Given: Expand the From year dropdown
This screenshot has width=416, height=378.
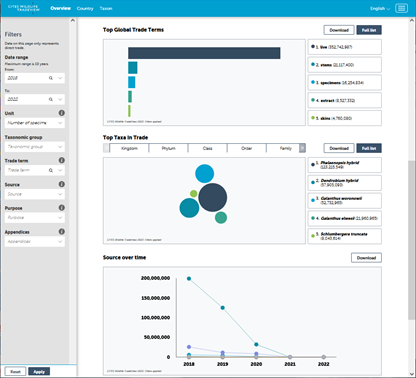Looking at the screenshot, I should [60, 78].
